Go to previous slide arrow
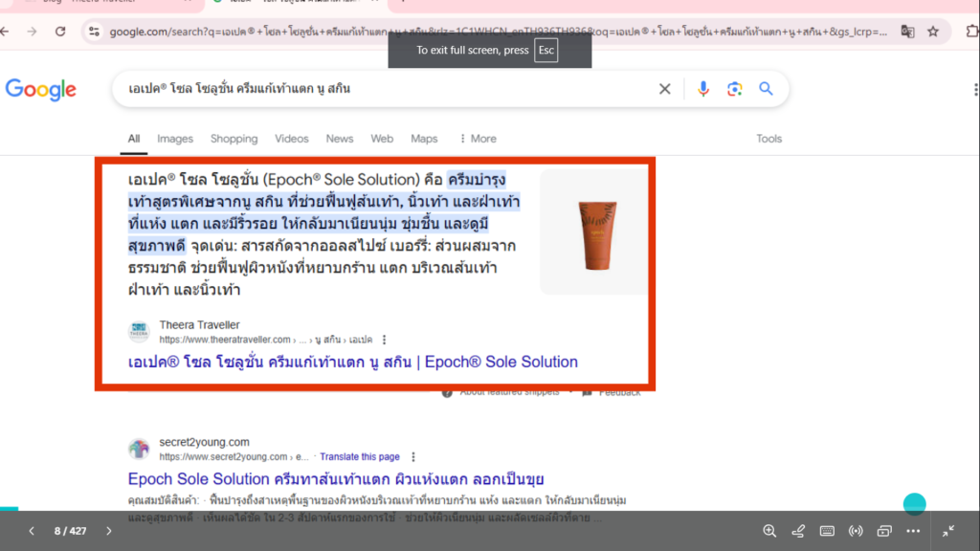Viewport: 980px width, 551px height. pos(32,531)
